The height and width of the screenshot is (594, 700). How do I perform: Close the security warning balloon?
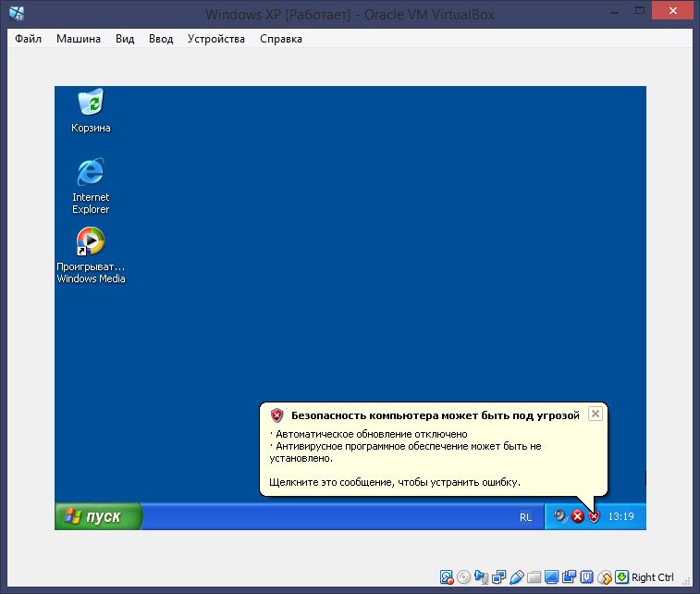[596, 414]
